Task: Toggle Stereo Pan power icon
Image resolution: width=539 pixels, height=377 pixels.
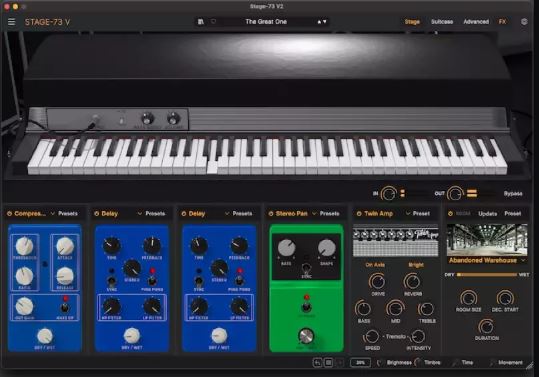Action: tap(271, 214)
